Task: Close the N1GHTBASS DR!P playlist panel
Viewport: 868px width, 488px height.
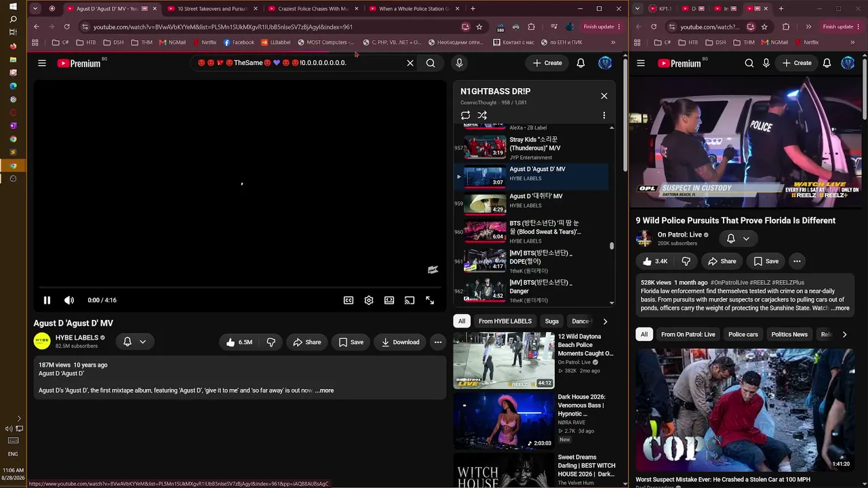Action: (604, 96)
